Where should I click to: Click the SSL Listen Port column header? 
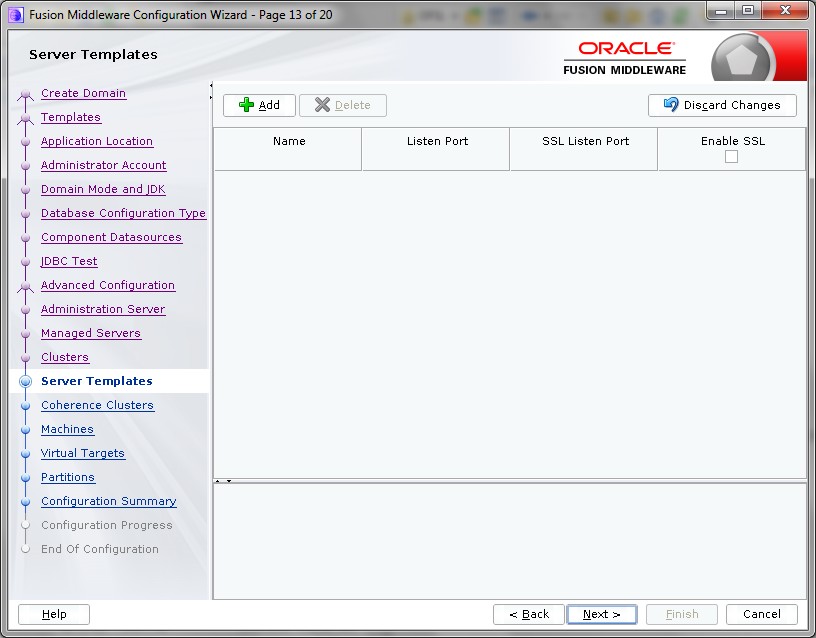(x=584, y=149)
